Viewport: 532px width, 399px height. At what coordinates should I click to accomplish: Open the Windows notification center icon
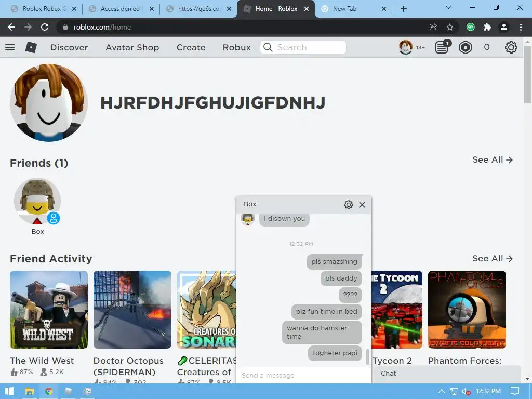(x=515, y=391)
